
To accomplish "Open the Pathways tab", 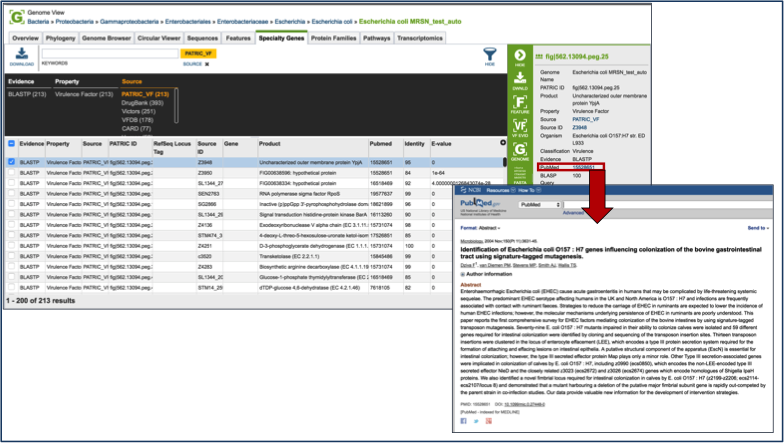I will pos(376,38).
